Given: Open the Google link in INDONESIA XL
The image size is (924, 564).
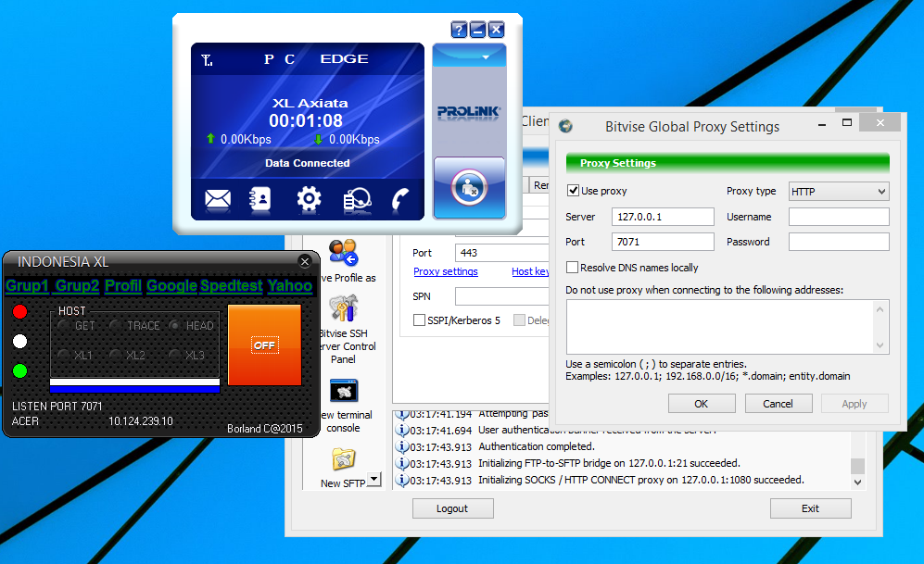Looking at the screenshot, I should tap(172, 285).
